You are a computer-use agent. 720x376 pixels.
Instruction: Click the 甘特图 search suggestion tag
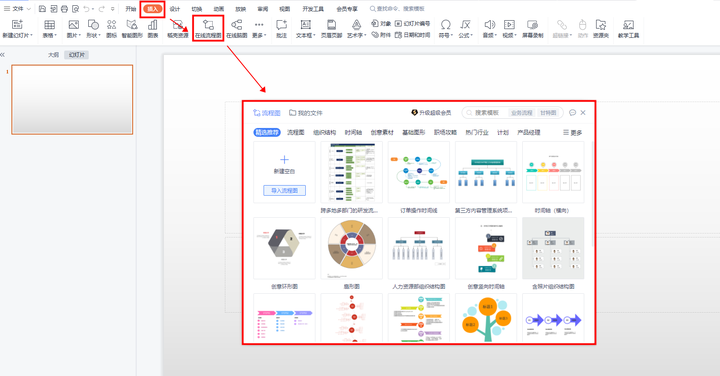548,112
